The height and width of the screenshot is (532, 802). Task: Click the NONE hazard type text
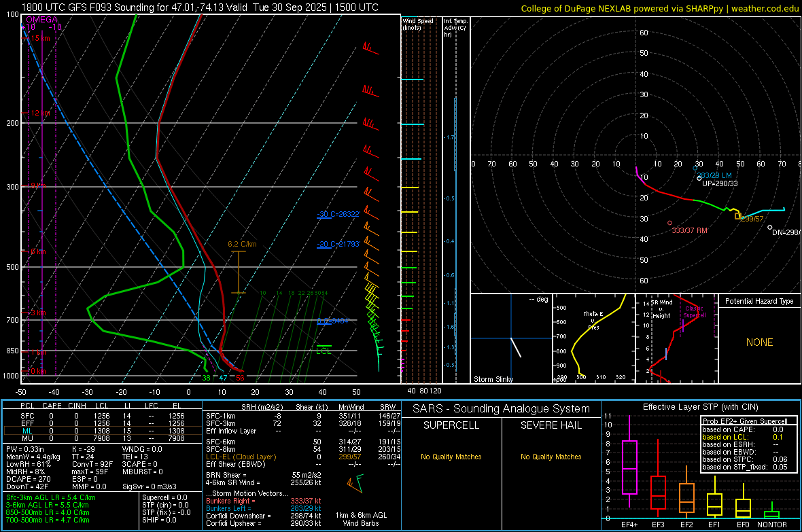tap(759, 342)
